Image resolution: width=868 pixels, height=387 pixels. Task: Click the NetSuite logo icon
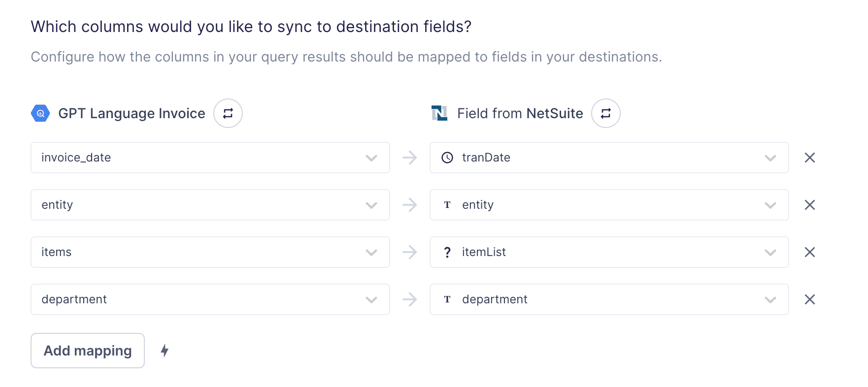pyautogui.click(x=439, y=113)
